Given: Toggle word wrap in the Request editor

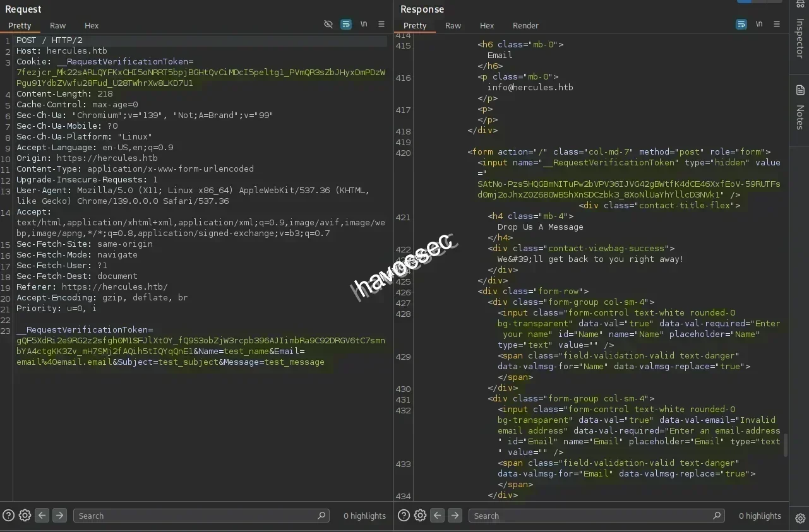Looking at the screenshot, I should pyautogui.click(x=345, y=24).
